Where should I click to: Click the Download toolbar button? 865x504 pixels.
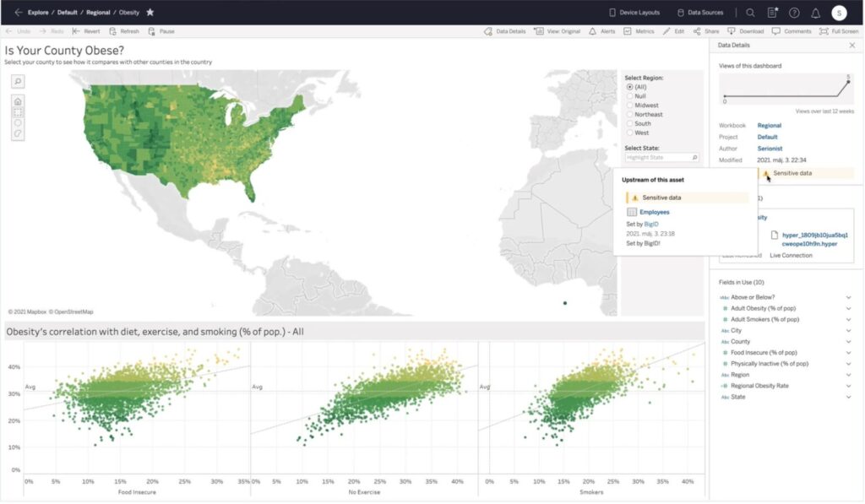(745, 31)
